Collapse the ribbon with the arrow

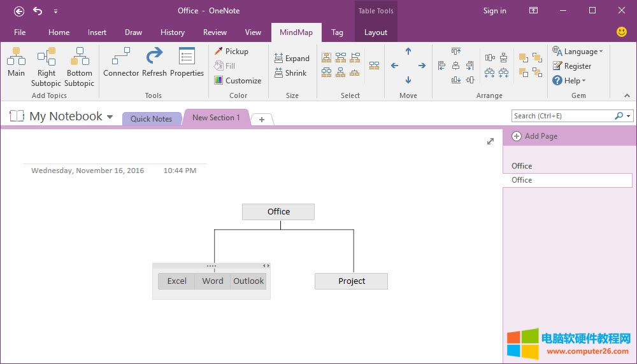tap(627, 95)
